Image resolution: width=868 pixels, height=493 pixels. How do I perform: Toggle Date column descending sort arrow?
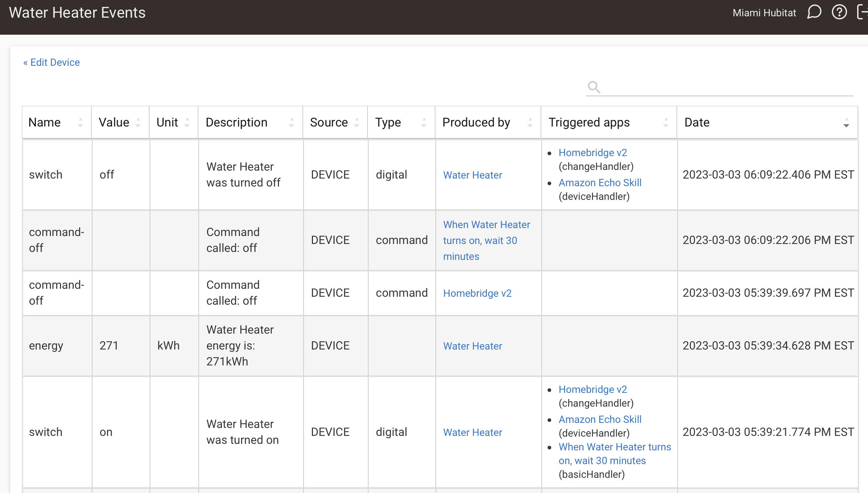pos(846,123)
